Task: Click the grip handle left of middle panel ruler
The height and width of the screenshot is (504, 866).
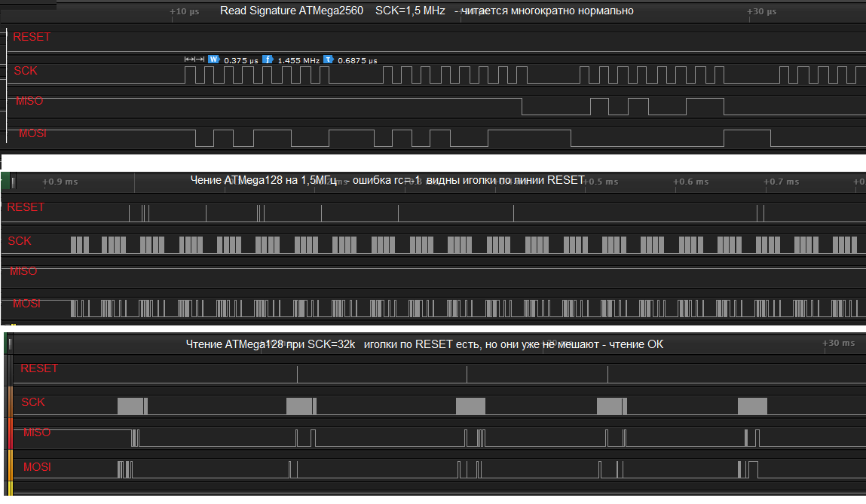Action: click(13, 182)
